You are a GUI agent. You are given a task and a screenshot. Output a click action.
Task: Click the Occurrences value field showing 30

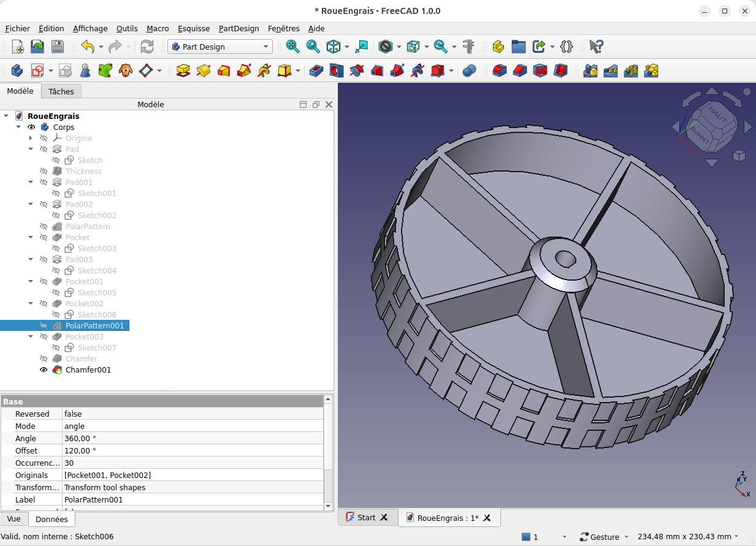tap(193, 463)
